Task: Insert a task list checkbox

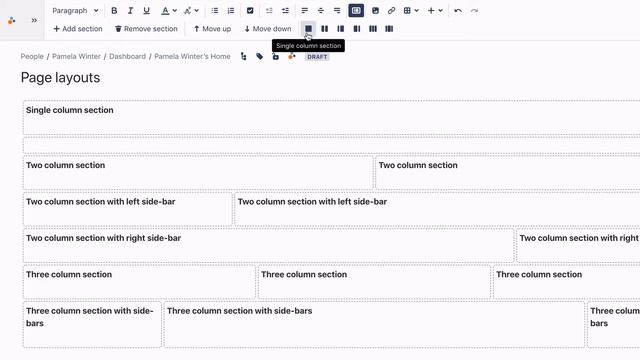Action: pos(250,11)
